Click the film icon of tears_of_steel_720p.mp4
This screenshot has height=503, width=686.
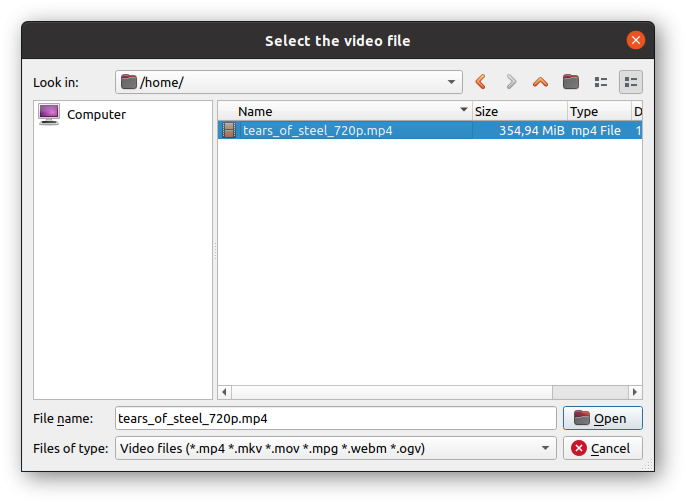(228, 130)
